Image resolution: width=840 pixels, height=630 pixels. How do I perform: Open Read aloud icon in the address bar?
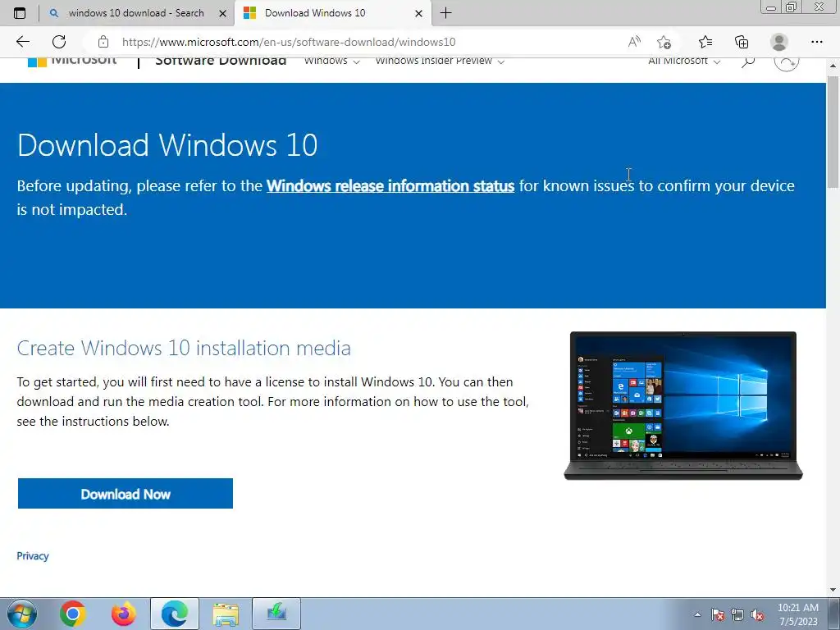click(x=634, y=42)
